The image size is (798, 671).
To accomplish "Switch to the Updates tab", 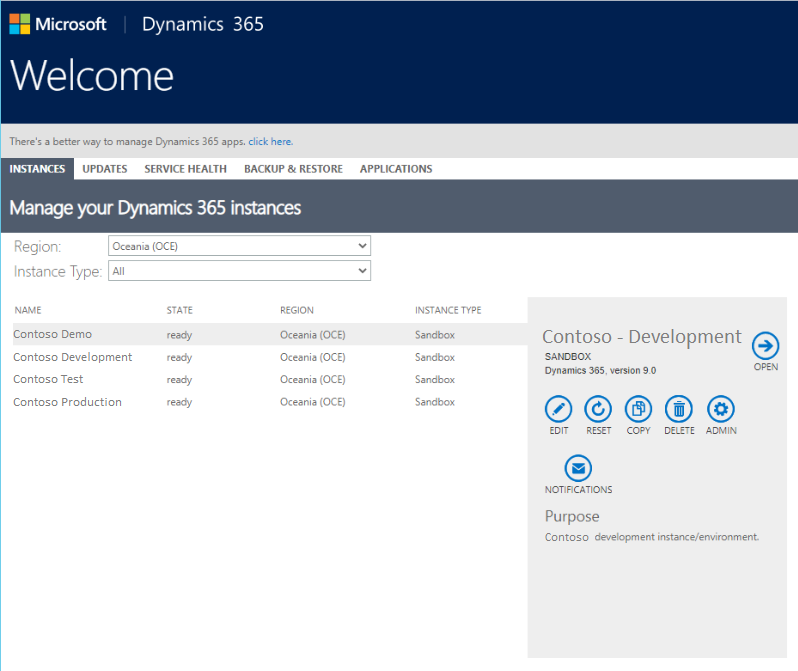I will [105, 169].
